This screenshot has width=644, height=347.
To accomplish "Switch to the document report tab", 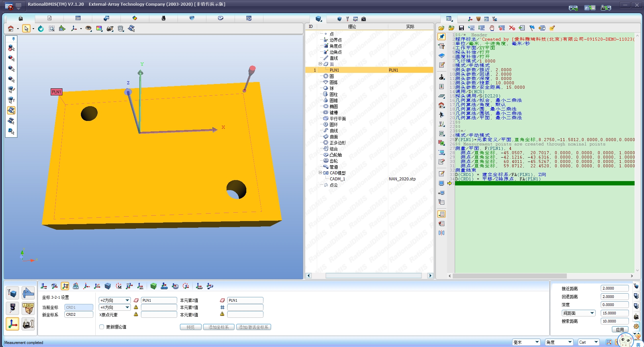I will pos(49,18).
